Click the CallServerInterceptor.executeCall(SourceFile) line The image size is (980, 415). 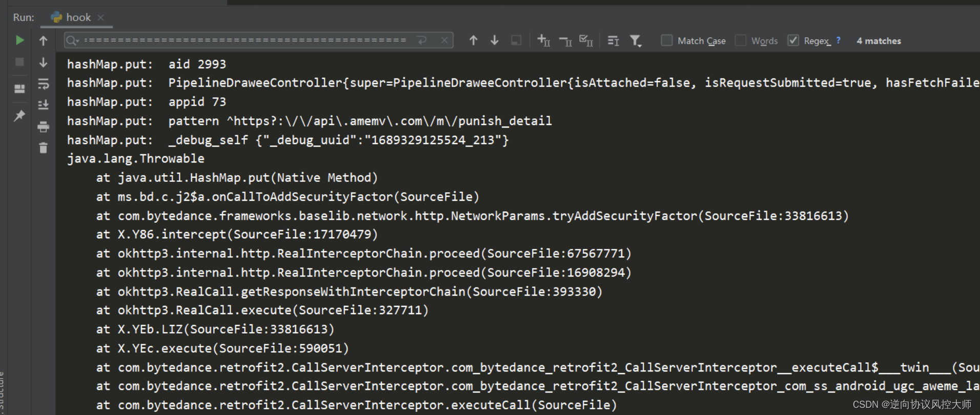point(357,405)
